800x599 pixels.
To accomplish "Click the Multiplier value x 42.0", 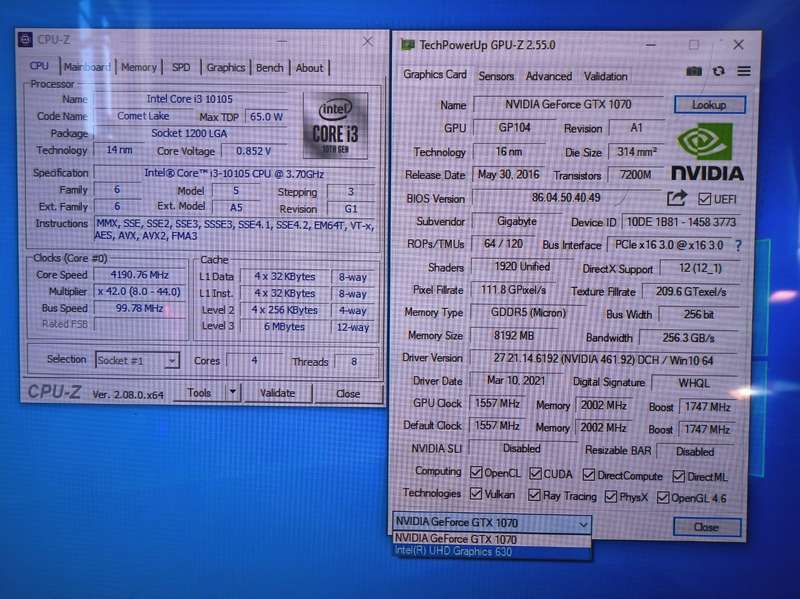I will coord(139,292).
